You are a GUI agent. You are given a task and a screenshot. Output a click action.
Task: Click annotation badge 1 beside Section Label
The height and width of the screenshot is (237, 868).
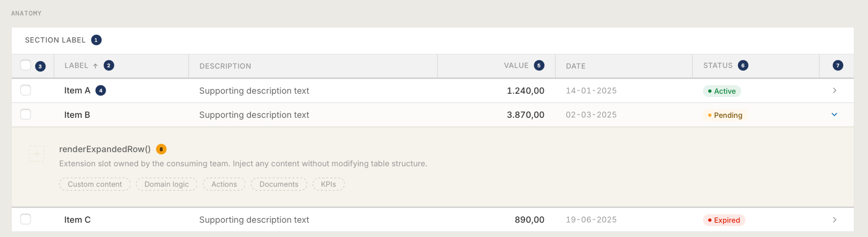click(96, 40)
